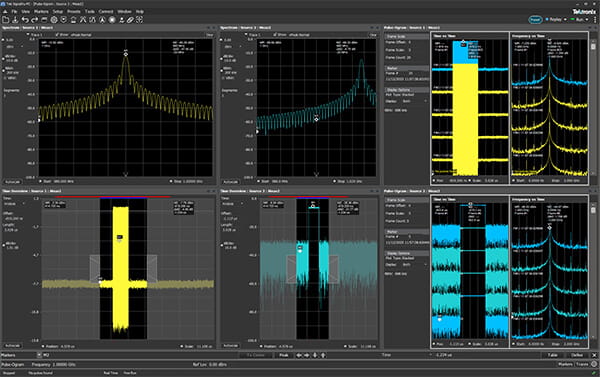
Task: Move marker up with up arrow icon
Action: (x=323, y=355)
